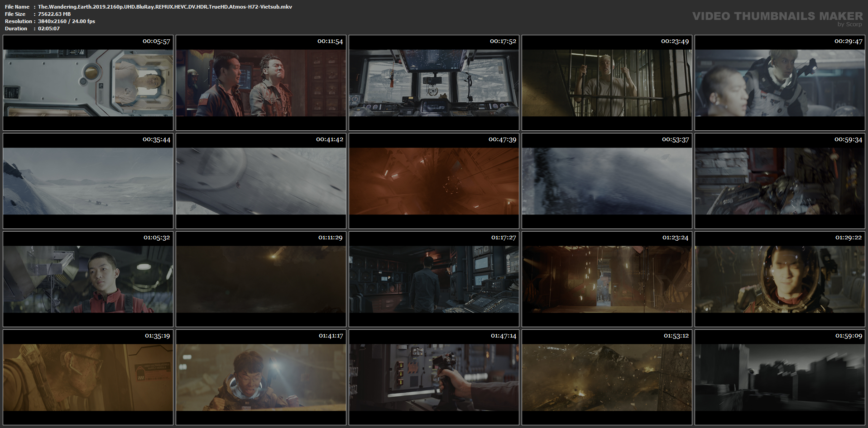Select resolution value 3840x2160 / 24.00 fps

(x=67, y=21)
